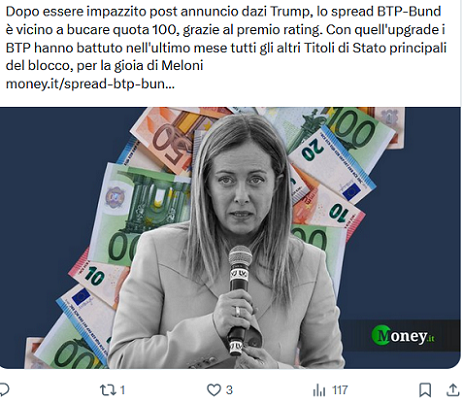The height and width of the screenshot is (403, 463).
Task: Repost this tweet with the retweet arrows
Action: [x=108, y=390]
